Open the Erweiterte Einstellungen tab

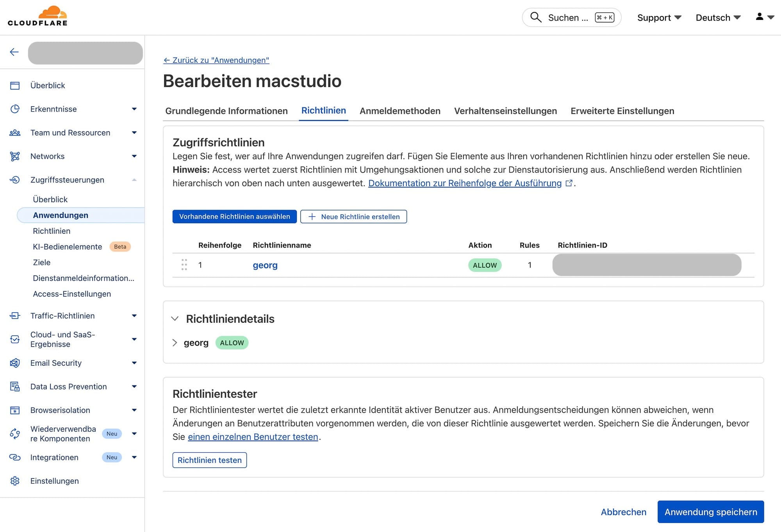(x=622, y=111)
